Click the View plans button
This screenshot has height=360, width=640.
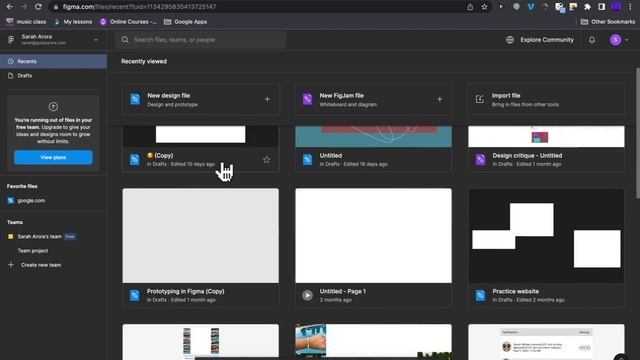point(53,157)
